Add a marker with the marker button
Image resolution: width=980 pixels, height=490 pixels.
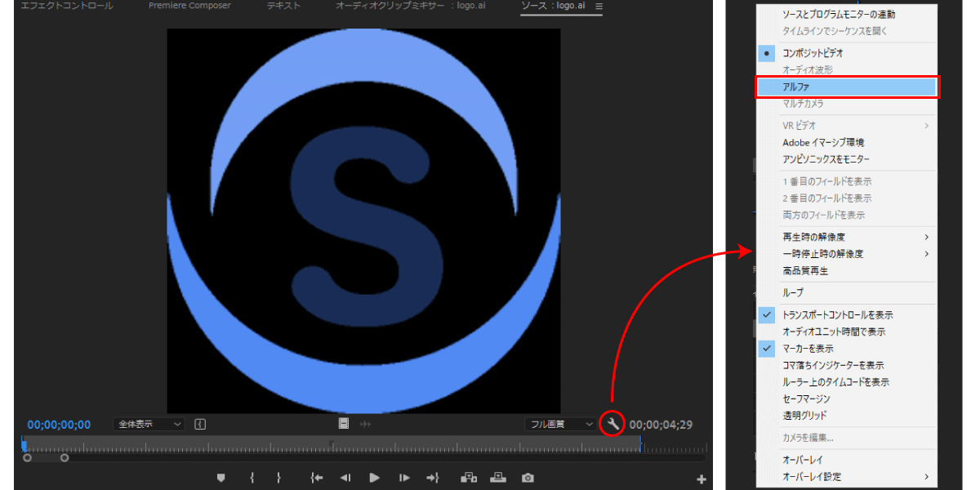pos(220,478)
